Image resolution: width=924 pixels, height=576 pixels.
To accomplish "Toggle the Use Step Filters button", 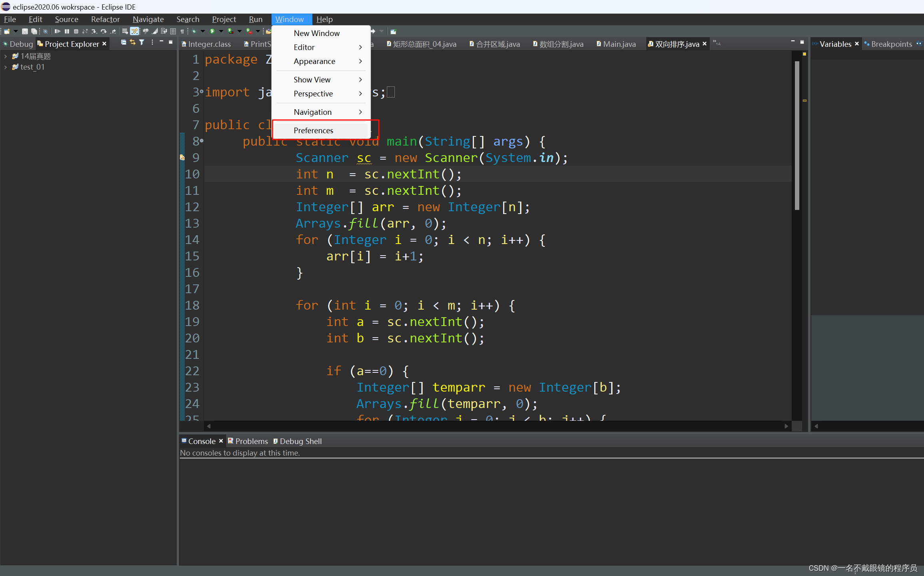I will (x=135, y=31).
